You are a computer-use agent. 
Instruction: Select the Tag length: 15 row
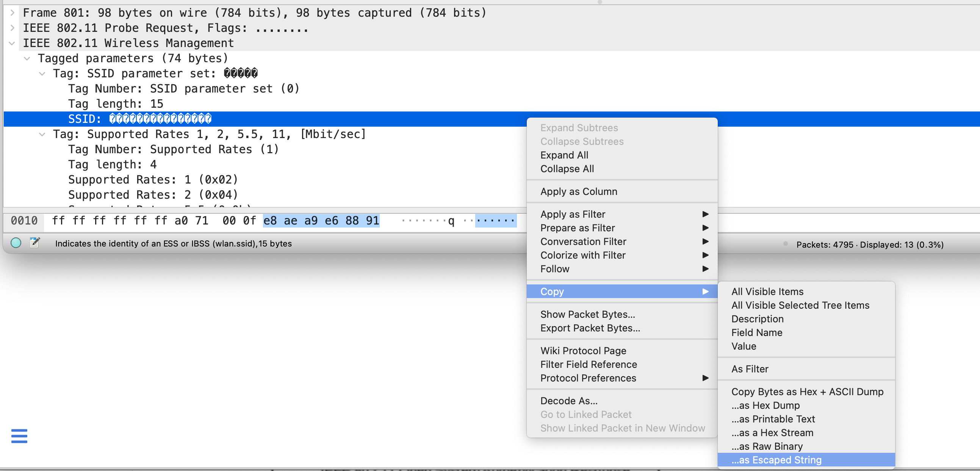pos(115,104)
